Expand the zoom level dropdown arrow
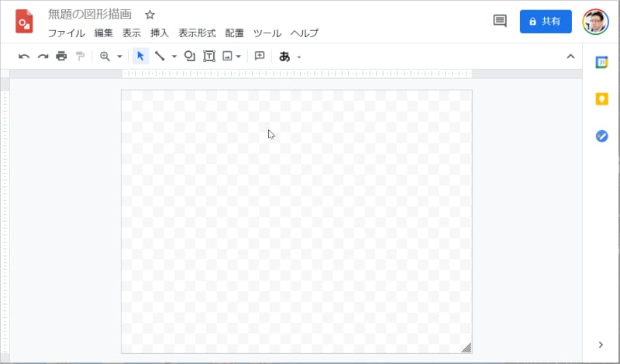Image resolution: width=620 pixels, height=364 pixels. 119,57
